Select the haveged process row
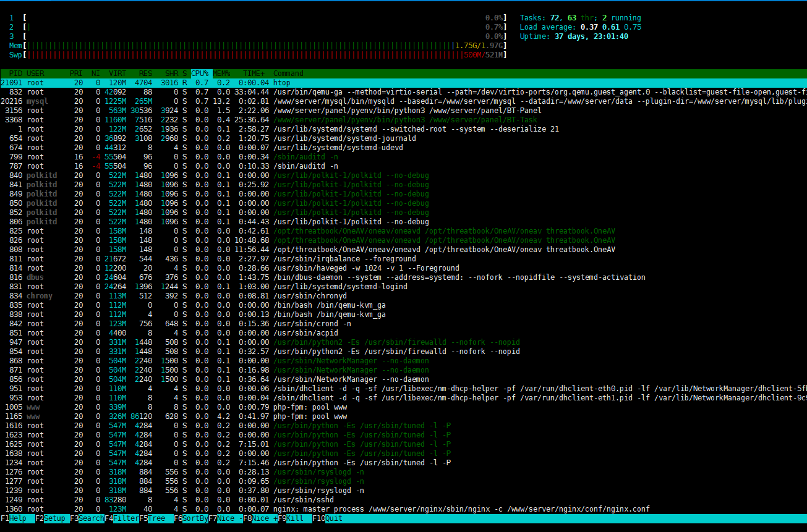 tap(403, 268)
